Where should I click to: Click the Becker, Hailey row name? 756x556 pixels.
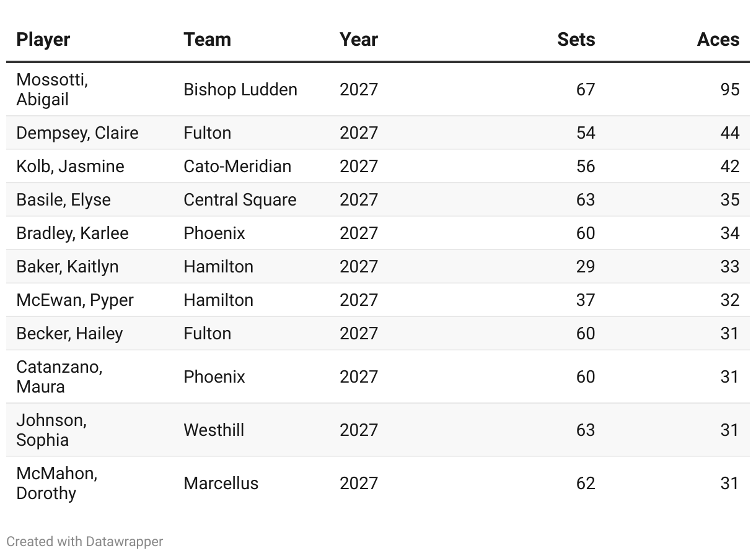coord(69,333)
